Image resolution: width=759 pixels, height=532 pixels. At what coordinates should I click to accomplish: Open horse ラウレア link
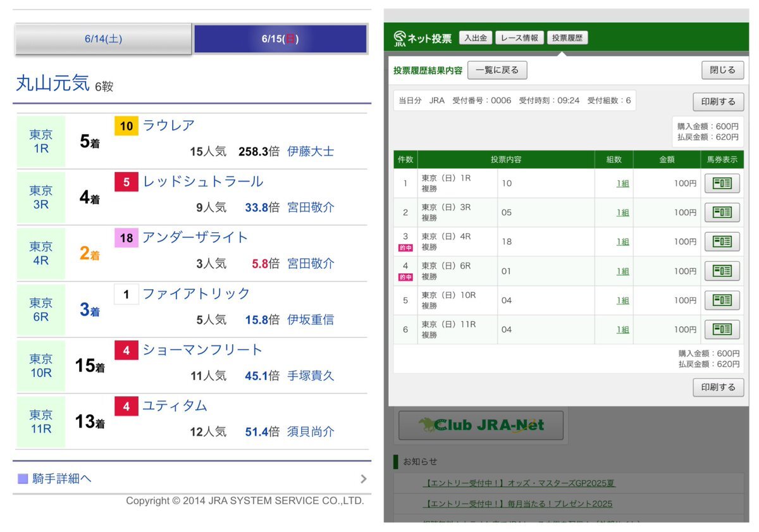point(169,126)
